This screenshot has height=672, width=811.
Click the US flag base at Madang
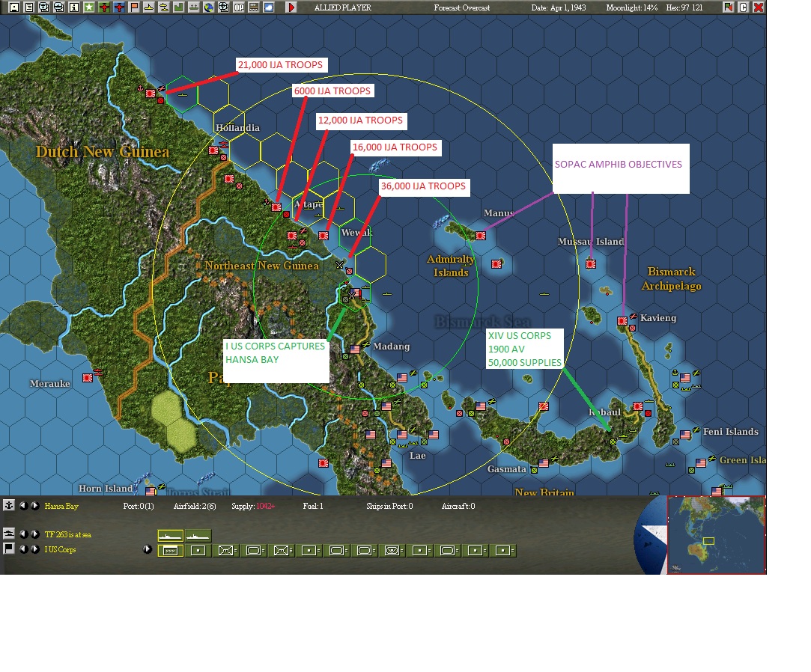[x=355, y=349]
